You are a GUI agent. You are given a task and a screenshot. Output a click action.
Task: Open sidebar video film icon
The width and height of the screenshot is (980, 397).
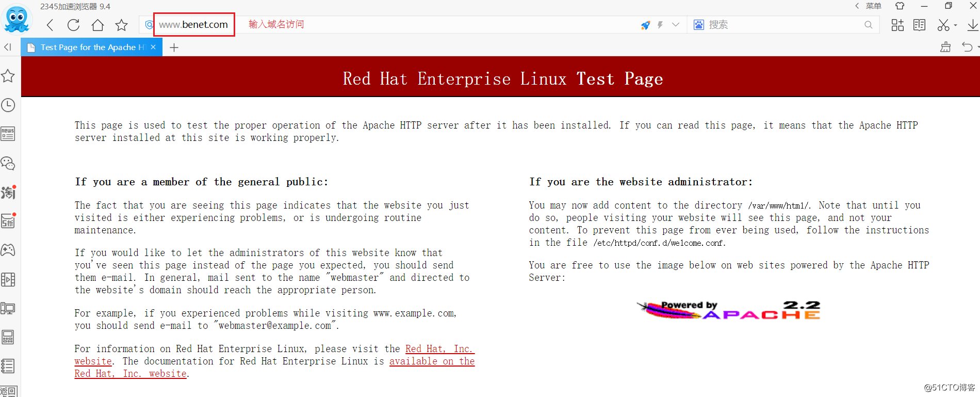pyautogui.click(x=8, y=279)
